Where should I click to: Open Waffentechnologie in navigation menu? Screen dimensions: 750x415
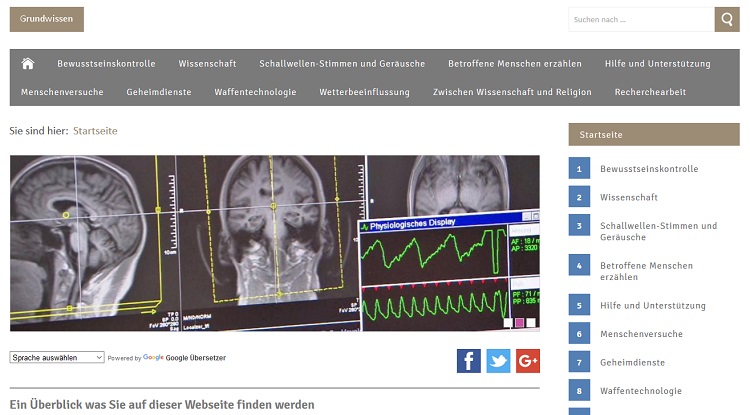(x=255, y=92)
